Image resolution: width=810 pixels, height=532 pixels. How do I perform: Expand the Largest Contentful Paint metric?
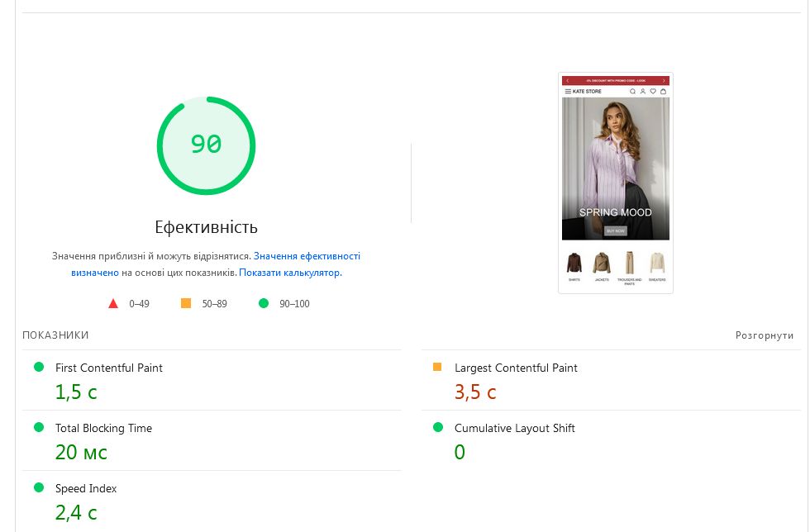coord(516,368)
